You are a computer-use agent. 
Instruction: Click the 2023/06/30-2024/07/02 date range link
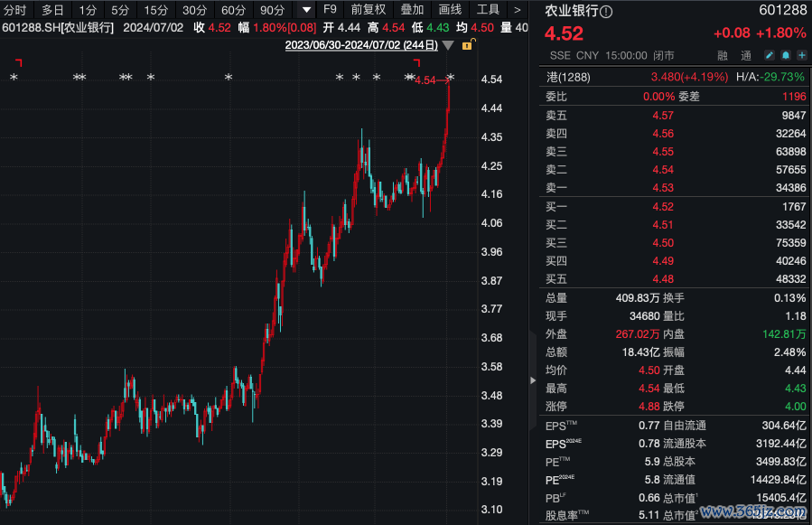coord(360,44)
